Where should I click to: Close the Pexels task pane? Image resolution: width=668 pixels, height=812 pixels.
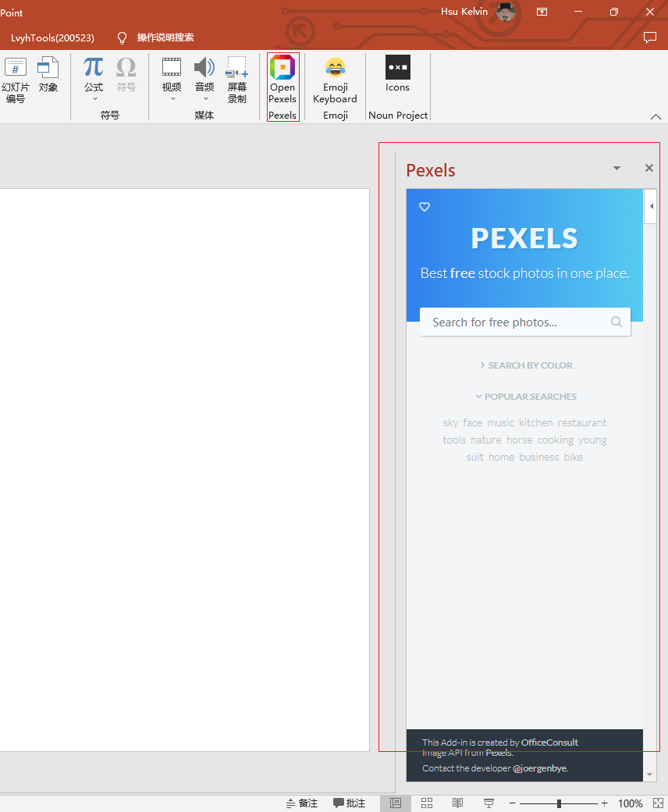(x=649, y=168)
